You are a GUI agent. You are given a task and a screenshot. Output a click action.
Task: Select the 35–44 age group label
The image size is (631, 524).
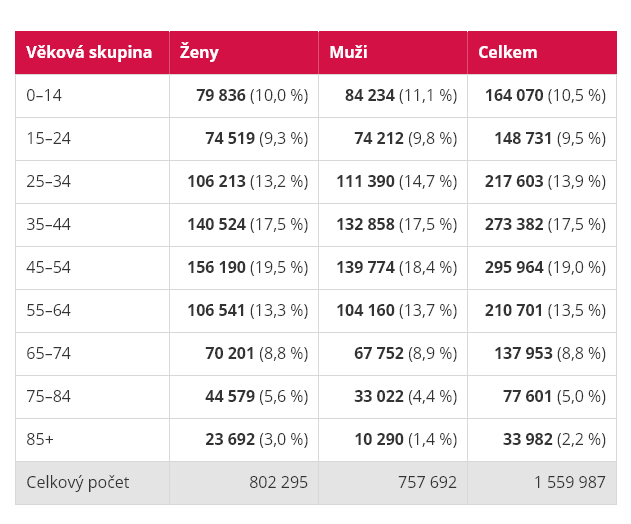[x=49, y=225]
